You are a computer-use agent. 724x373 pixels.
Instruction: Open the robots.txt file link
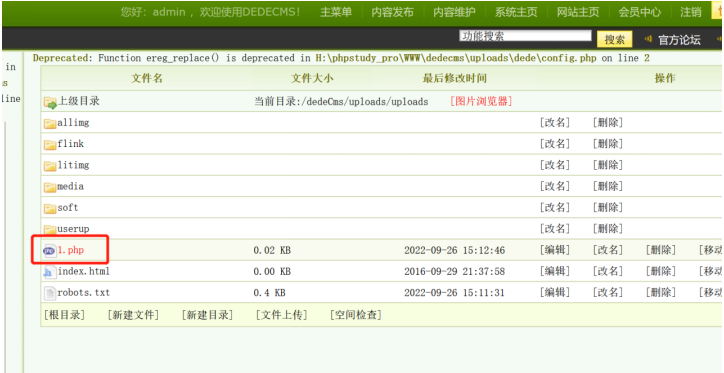click(x=84, y=293)
